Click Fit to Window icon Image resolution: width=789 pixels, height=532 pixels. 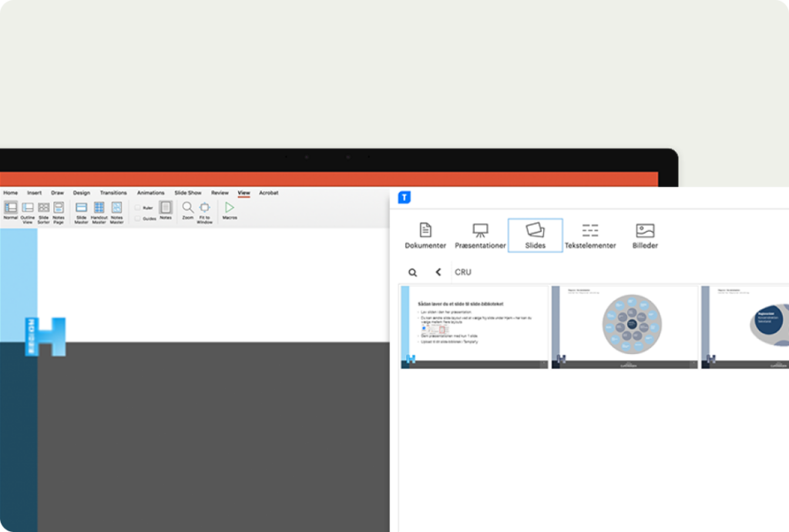pos(205,207)
